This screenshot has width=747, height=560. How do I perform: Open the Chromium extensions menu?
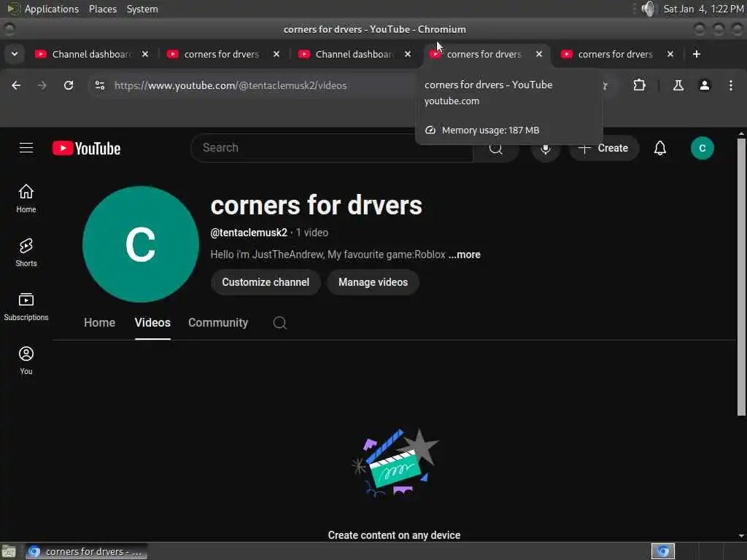(x=639, y=85)
